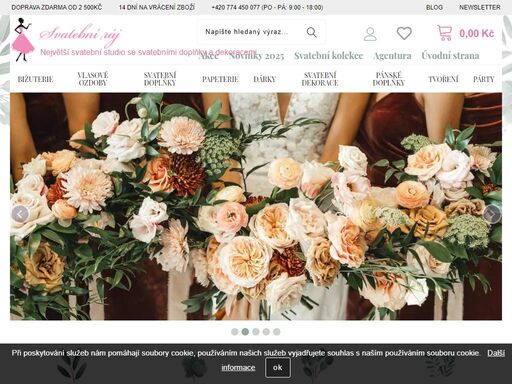
Task: Open the Newsletter link
Action: click(x=480, y=7)
